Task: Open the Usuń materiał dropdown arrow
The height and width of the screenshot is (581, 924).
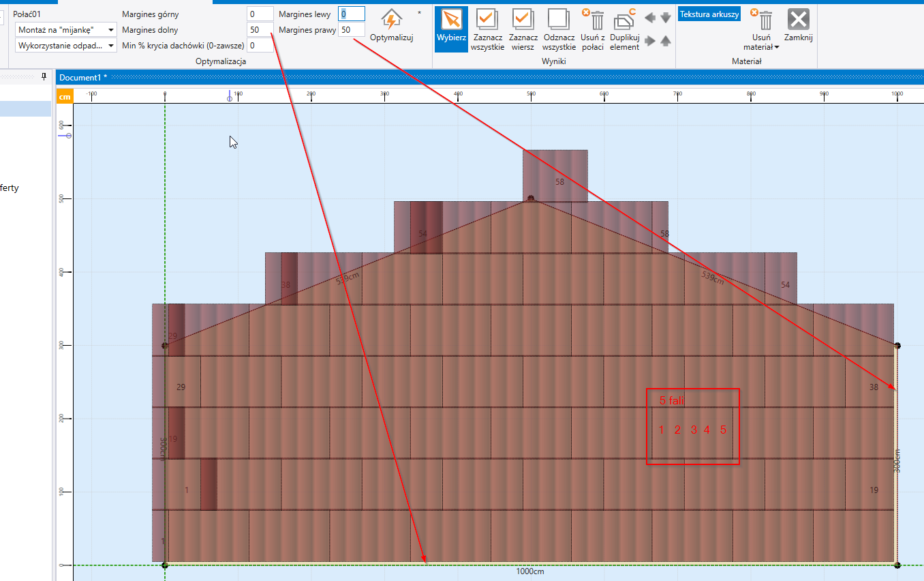Action: click(x=776, y=47)
